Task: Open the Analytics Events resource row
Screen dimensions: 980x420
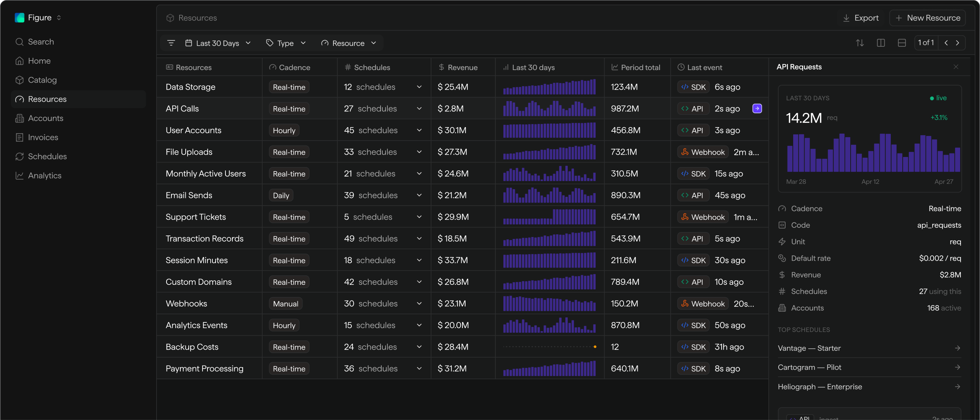Action: 462,325
